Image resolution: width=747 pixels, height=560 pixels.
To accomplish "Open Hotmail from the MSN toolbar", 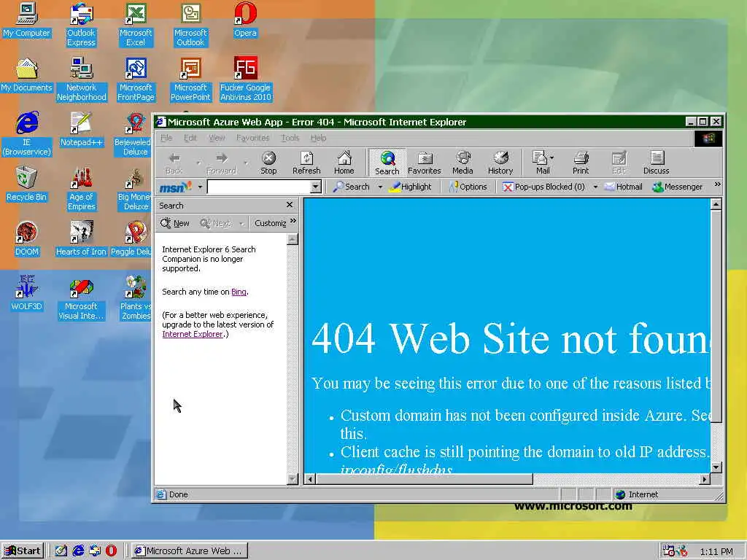I will (623, 187).
